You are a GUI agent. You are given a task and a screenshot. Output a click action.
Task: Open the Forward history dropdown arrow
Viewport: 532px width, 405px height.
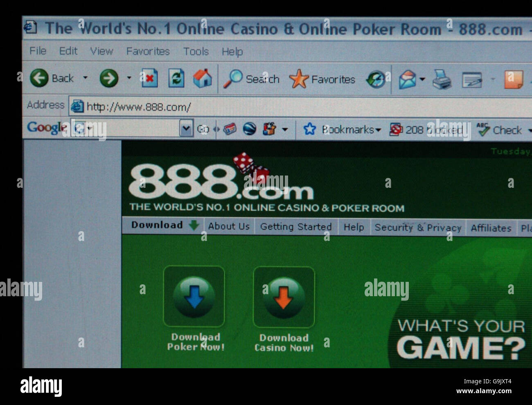coord(129,77)
